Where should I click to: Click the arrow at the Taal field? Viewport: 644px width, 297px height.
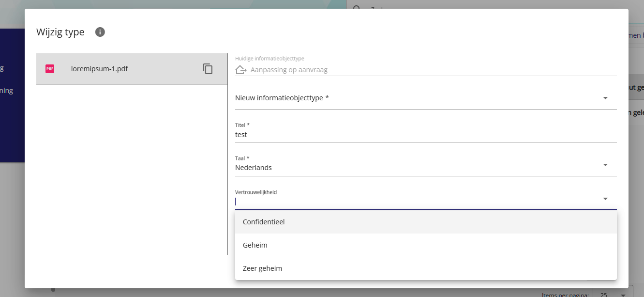point(605,165)
